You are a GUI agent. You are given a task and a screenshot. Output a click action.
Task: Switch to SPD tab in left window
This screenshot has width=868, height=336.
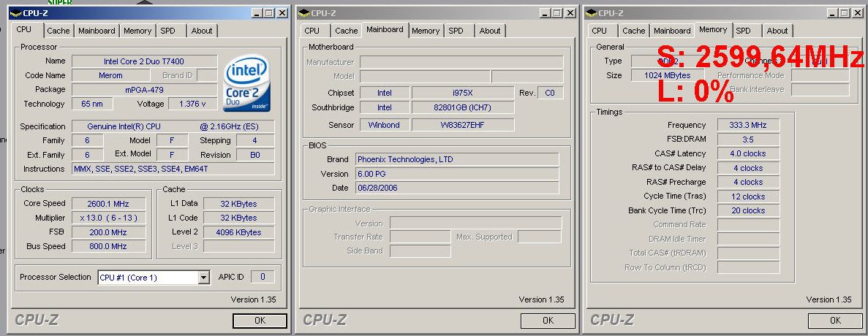(x=167, y=31)
